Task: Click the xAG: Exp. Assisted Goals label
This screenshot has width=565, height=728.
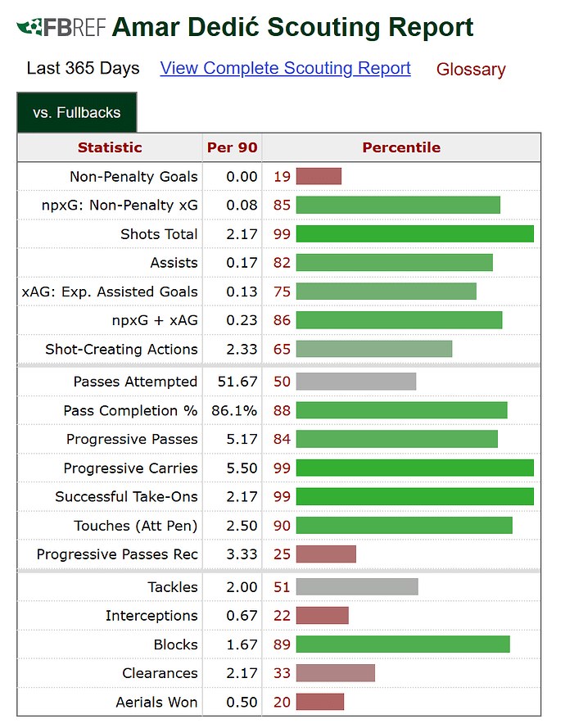Action: click(110, 292)
